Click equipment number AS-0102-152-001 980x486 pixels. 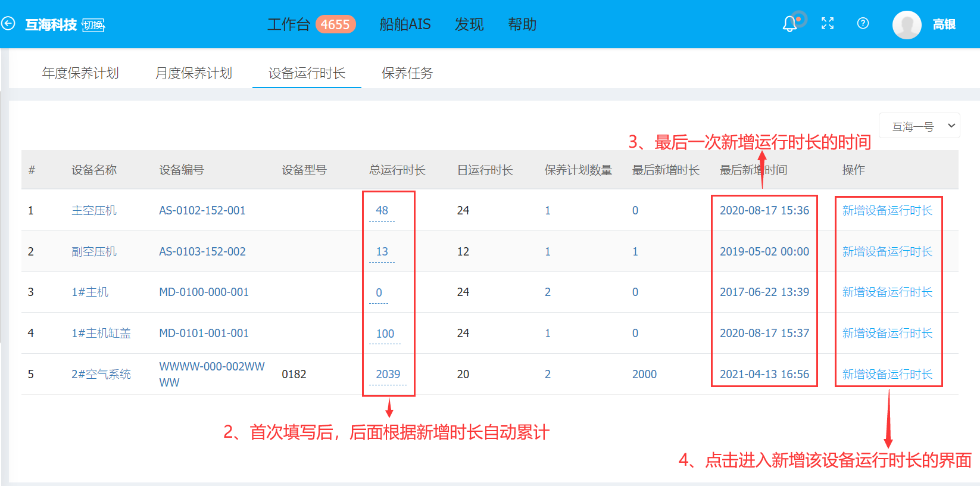(202, 210)
